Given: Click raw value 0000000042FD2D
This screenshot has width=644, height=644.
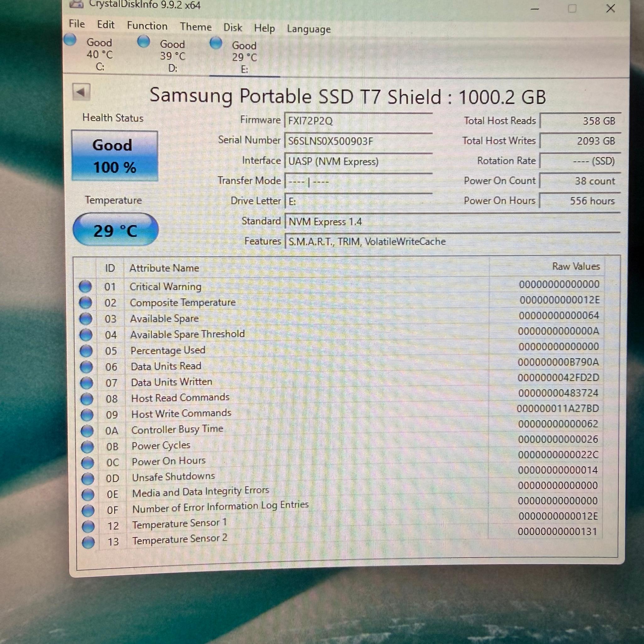Looking at the screenshot, I should coord(558,377).
